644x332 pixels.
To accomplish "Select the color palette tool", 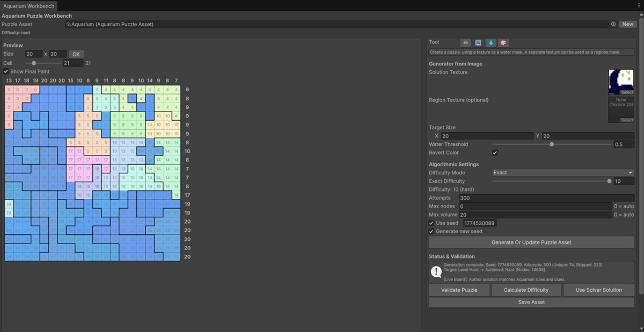I will coord(503,42).
